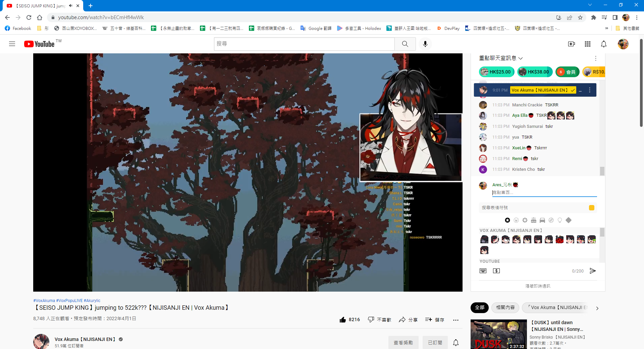Start voice search with the microphone

pyautogui.click(x=425, y=44)
